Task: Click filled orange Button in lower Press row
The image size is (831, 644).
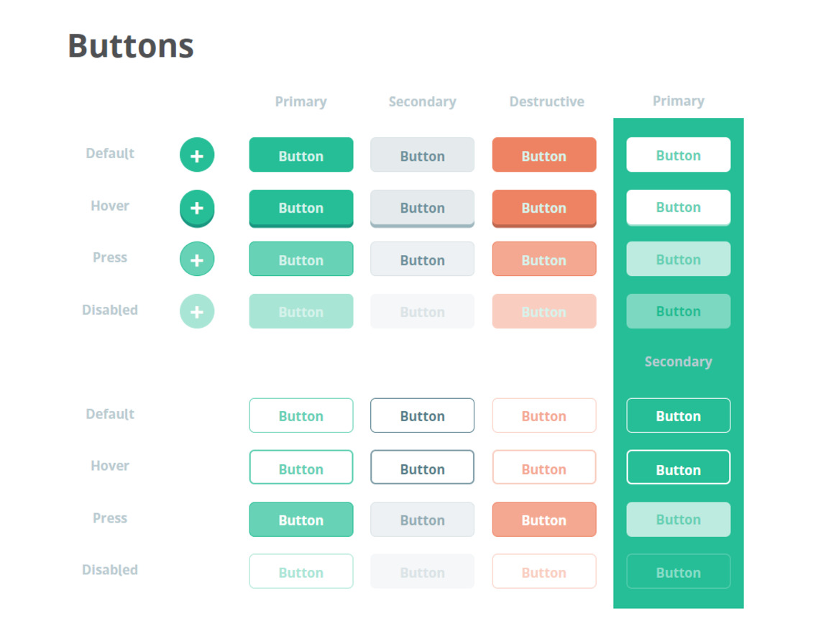Action: 544,520
